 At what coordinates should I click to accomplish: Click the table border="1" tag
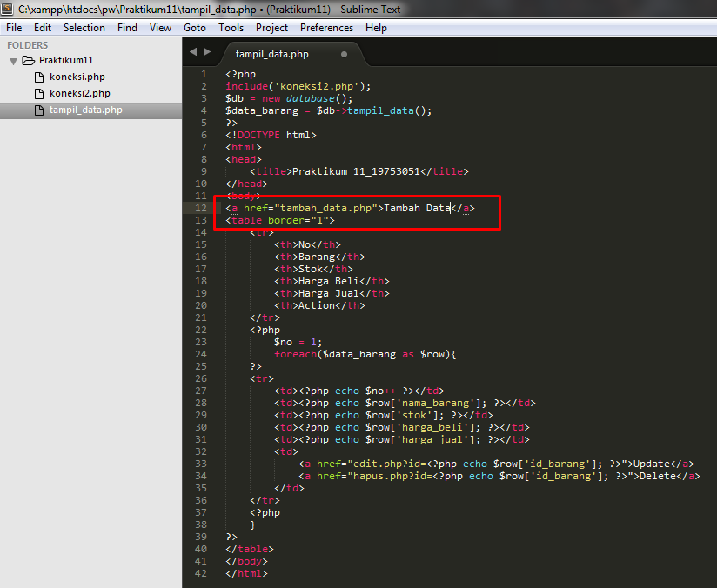tap(280, 220)
